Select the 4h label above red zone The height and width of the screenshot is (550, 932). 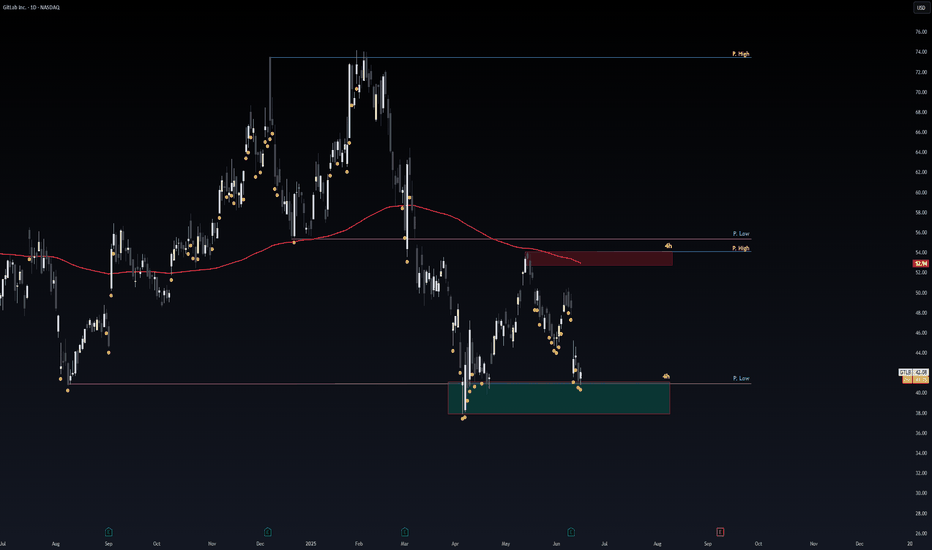[x=668, y=246]
